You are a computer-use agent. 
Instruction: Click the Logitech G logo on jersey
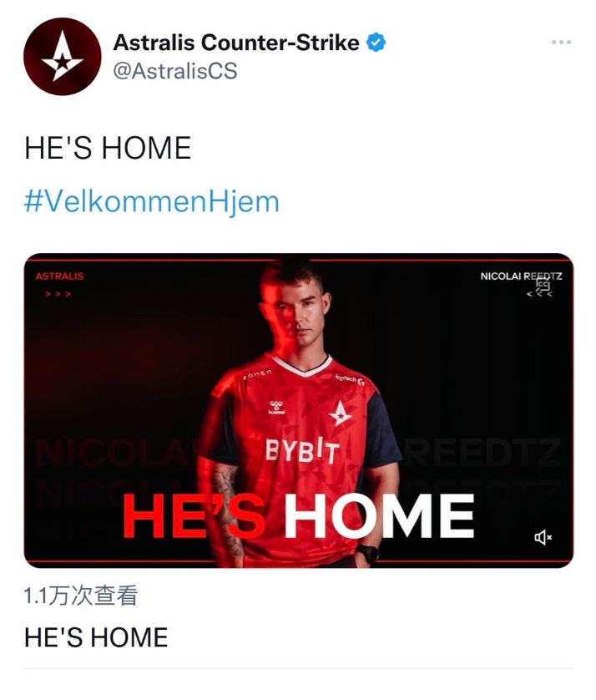tap(351, 379)
